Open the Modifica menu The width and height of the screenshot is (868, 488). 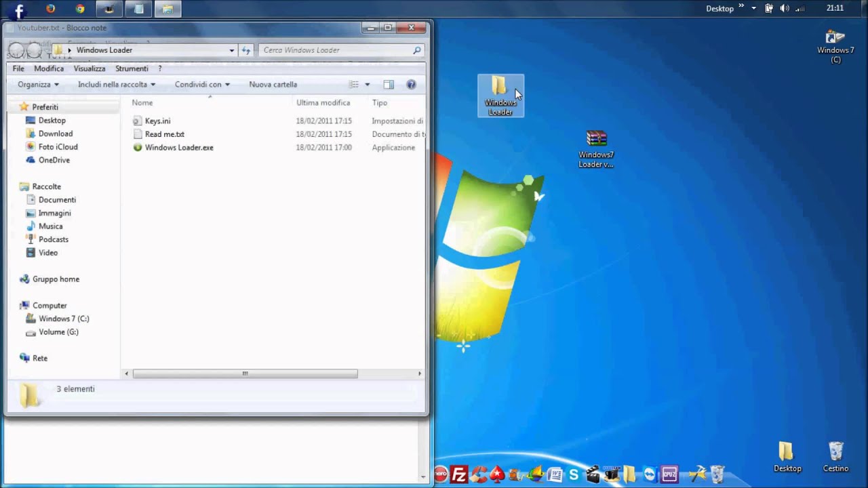(x=49, y=68)
